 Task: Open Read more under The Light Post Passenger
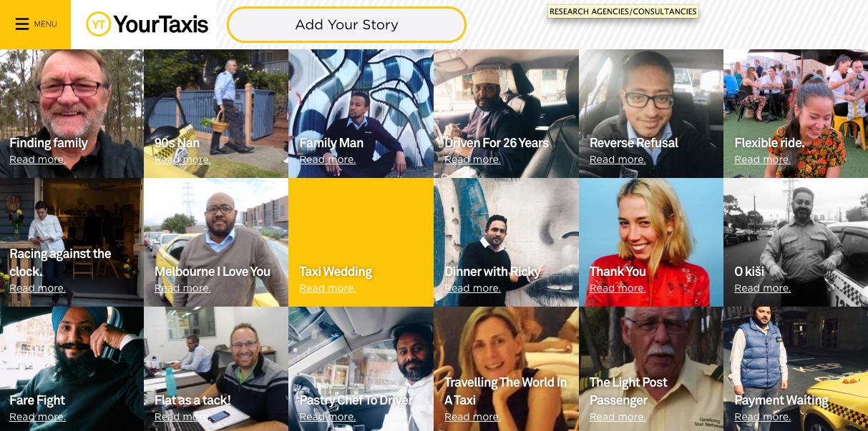[x=618, y=417]
